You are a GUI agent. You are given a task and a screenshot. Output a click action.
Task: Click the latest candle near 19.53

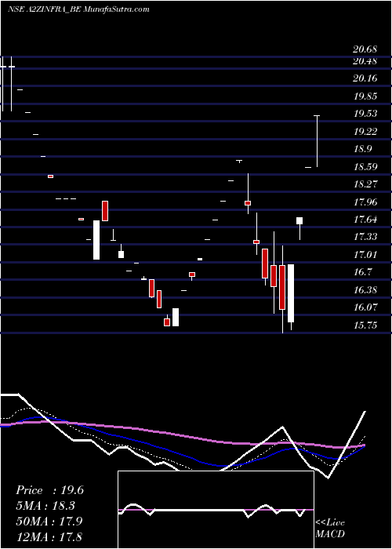(317, 141)
